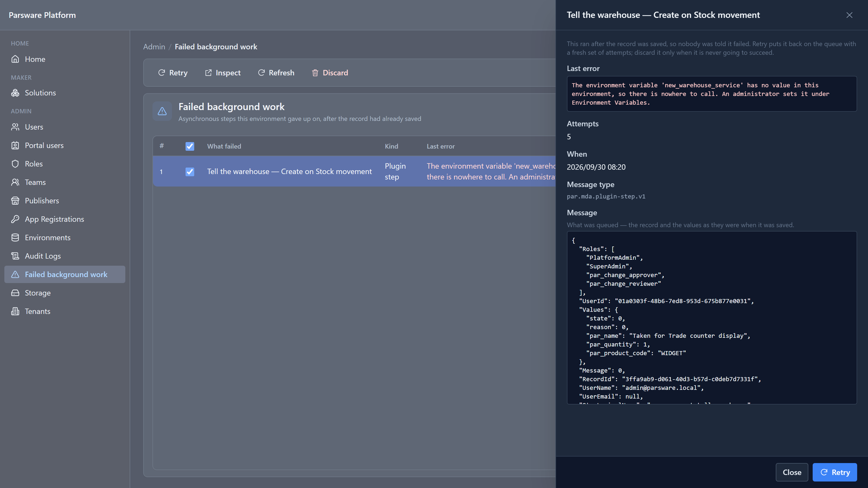Click the 'Last error' column header
This screenshot has height=488, width=868.
point(441,146)
